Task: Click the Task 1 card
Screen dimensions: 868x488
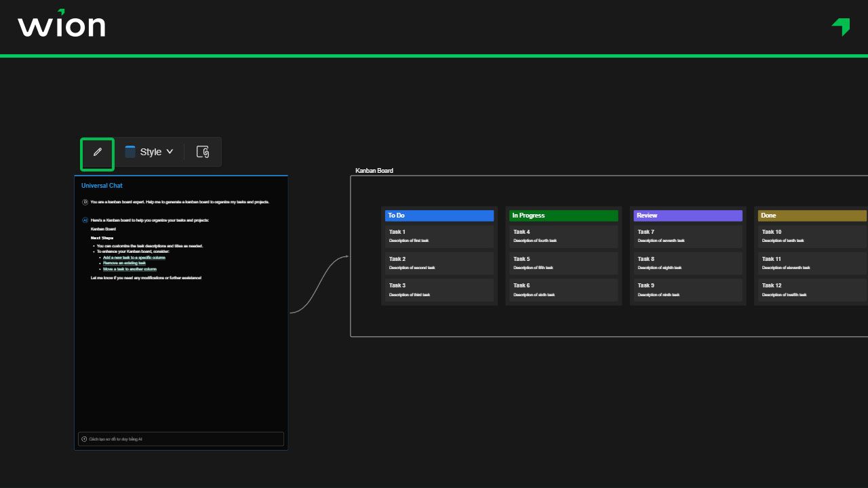Action: coord(439,236)
